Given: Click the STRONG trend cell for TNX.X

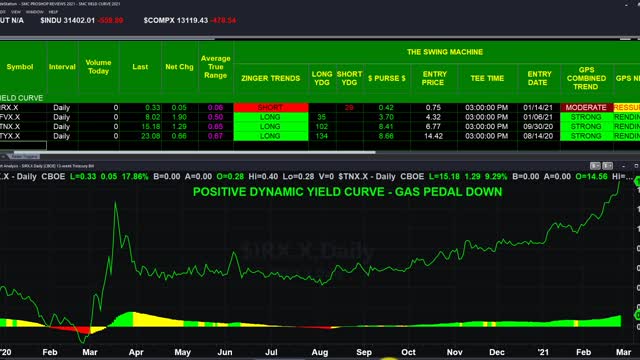Looking at the screenshot, I should click(586, 127).
